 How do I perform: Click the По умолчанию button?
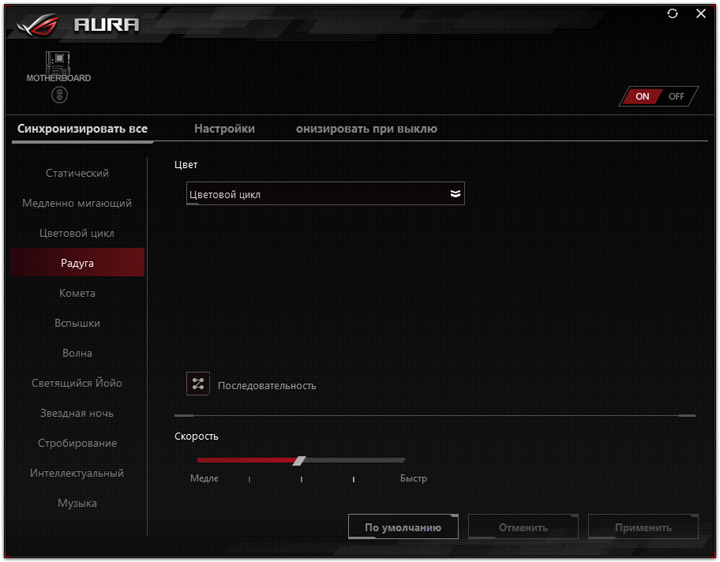403,527
